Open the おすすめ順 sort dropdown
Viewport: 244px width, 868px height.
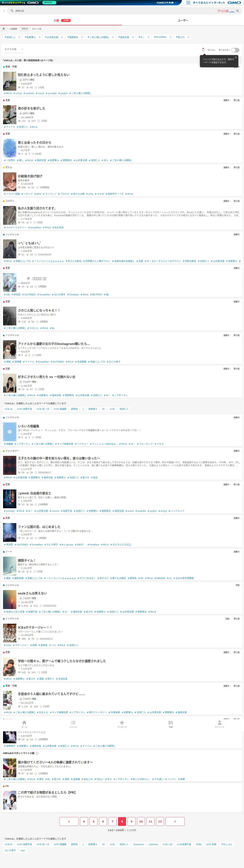pos(14,49)
